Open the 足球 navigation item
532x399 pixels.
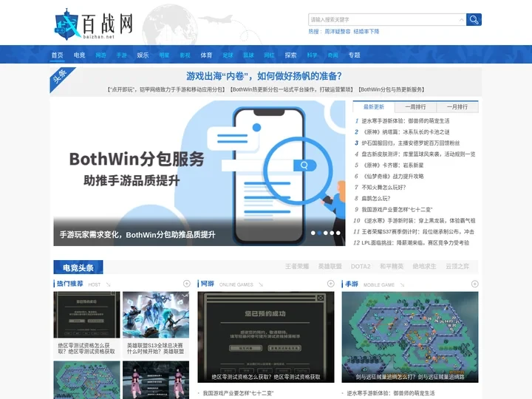tap(228, 55)
